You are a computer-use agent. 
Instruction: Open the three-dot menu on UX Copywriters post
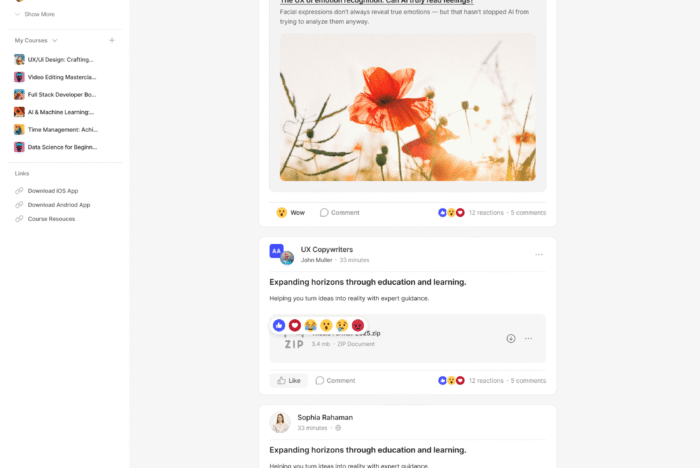click(x=539, y=255)
